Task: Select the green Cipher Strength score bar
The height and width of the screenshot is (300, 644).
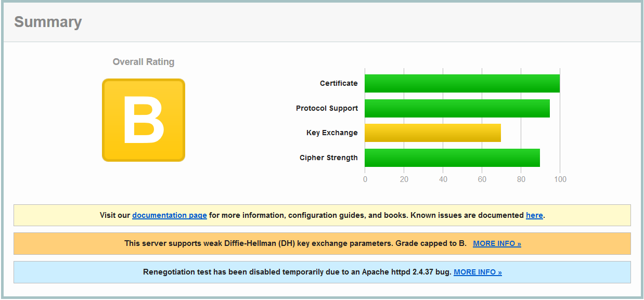Action: point(452,158)
